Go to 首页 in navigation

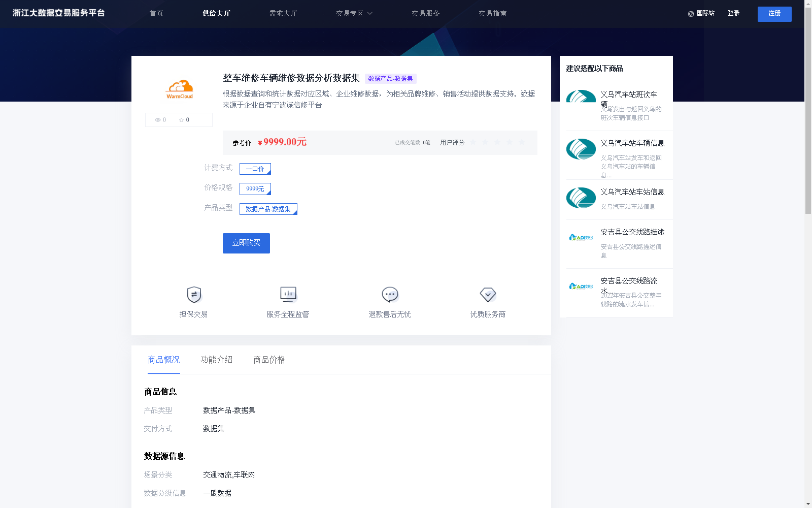[x=156, y=14]
